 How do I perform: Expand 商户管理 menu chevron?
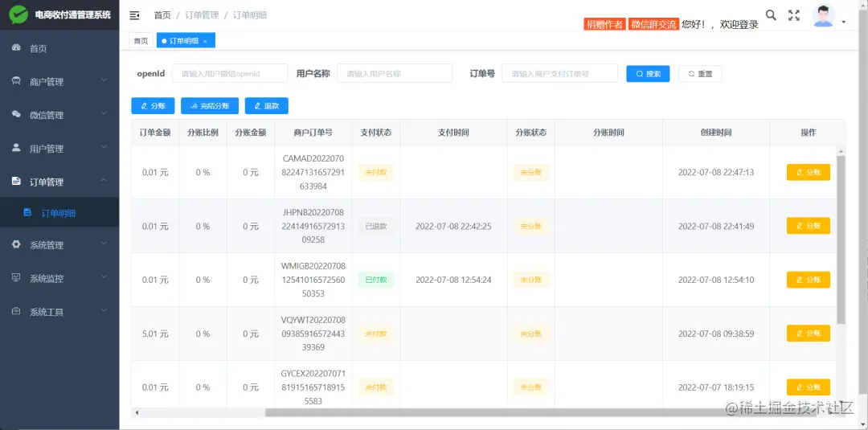(x=104, y=81)
